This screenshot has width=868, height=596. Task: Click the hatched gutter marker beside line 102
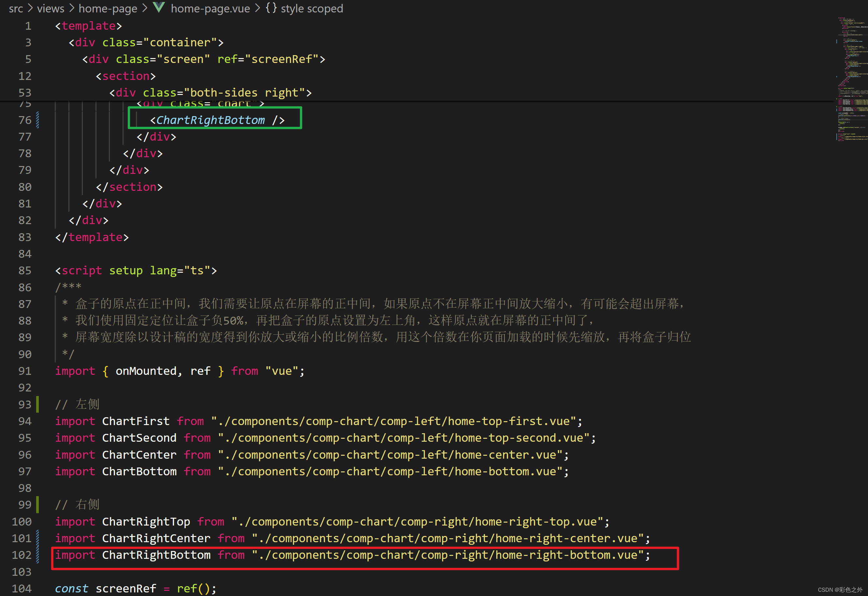point(37,555)
